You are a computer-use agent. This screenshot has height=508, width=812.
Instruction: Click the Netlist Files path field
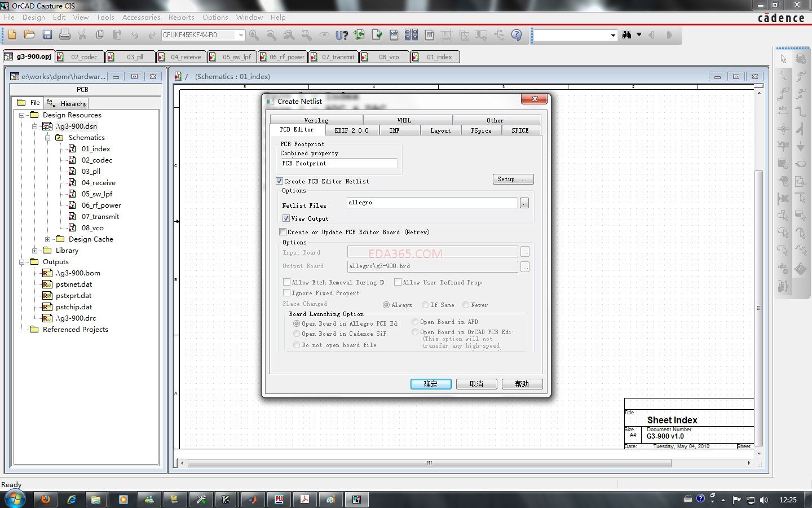coord(432,203)
